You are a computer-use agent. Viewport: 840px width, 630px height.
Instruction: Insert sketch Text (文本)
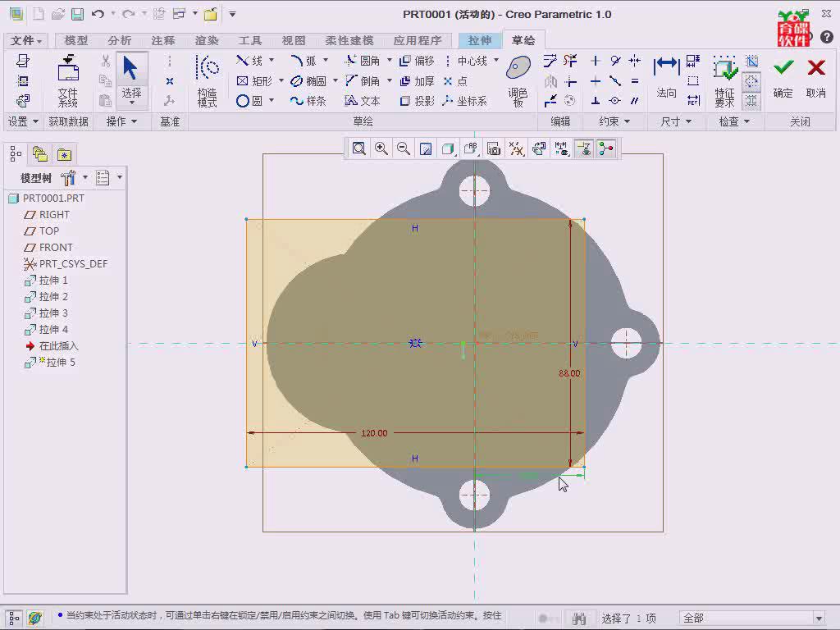tap(363, 101)
